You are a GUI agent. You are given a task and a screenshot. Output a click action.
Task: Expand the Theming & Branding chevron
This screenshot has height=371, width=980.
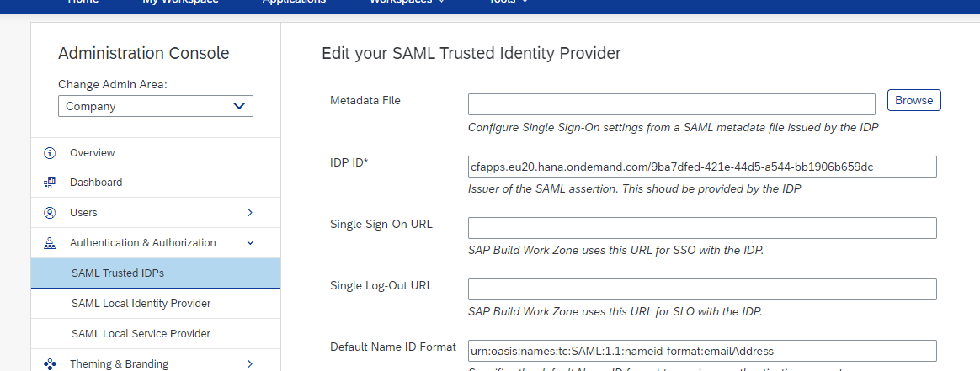click(250, 364)
